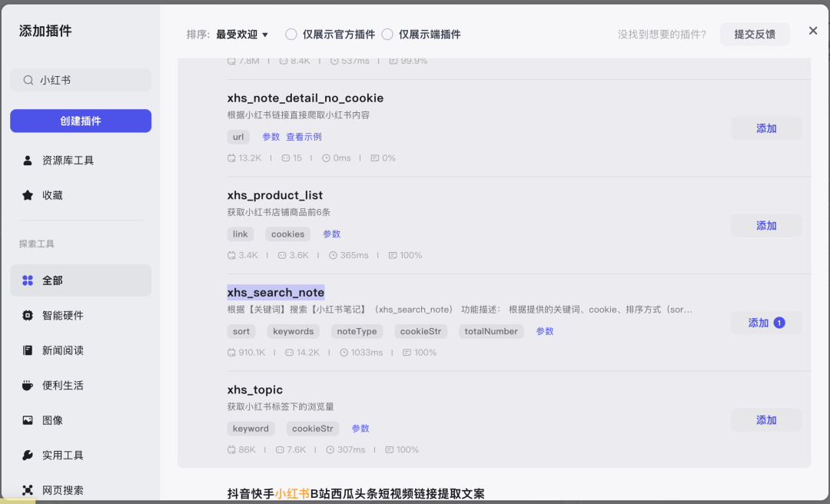Click usage icon next to 3.4K
Viewport: 830px width, 504px height.
(x=231, y=255)
